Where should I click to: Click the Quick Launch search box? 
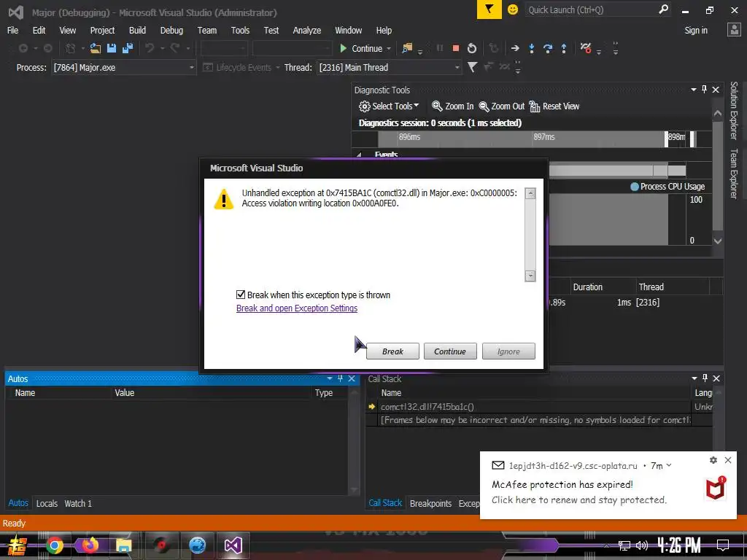pos(597,9)
